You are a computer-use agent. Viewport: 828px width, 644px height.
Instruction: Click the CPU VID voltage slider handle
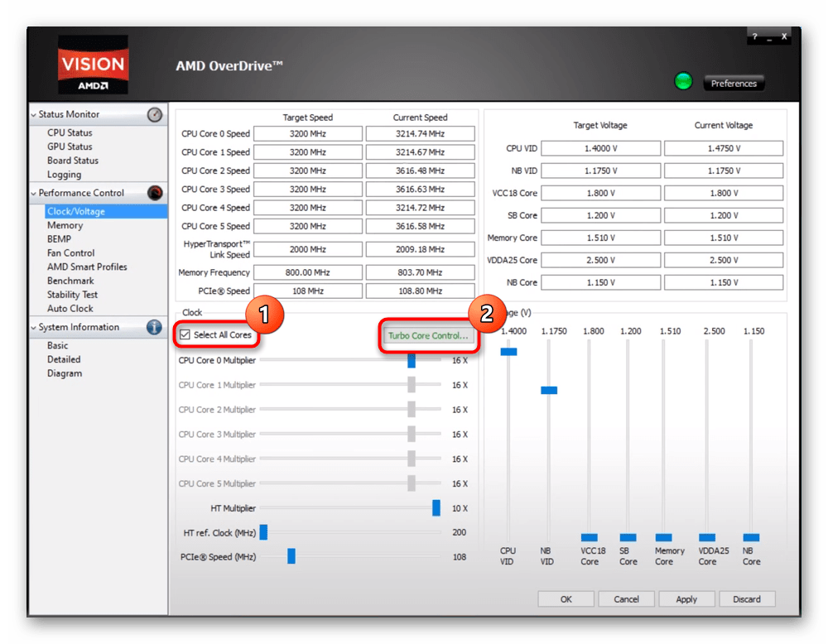tap(508, 352)
